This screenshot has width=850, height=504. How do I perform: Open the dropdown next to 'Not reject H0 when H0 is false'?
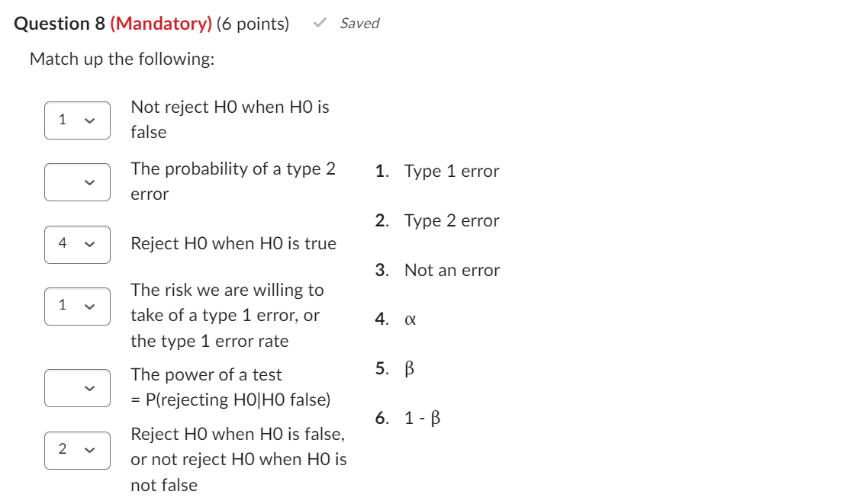pyautogui.click(x=77, y=119)
